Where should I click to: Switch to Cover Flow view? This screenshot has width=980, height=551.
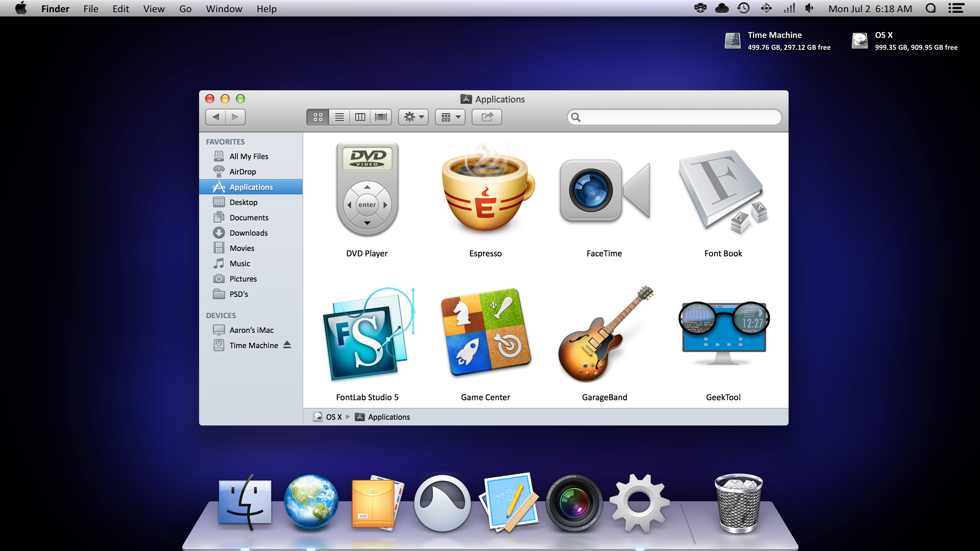[x=381, y=117]
